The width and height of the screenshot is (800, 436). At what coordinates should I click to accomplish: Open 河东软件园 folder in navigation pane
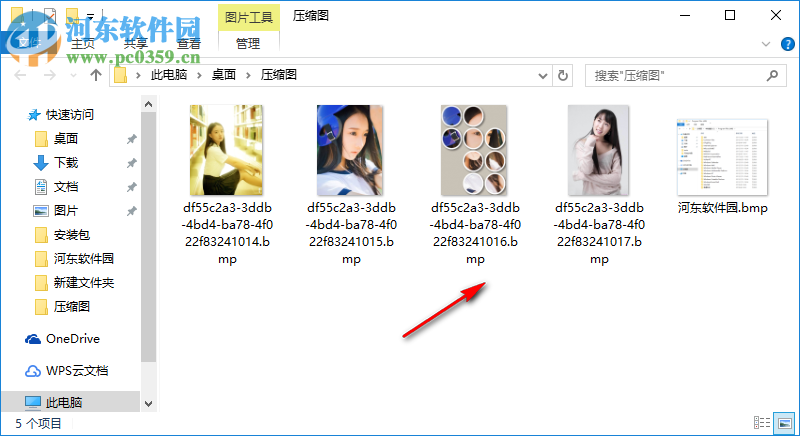pos(84,259)
